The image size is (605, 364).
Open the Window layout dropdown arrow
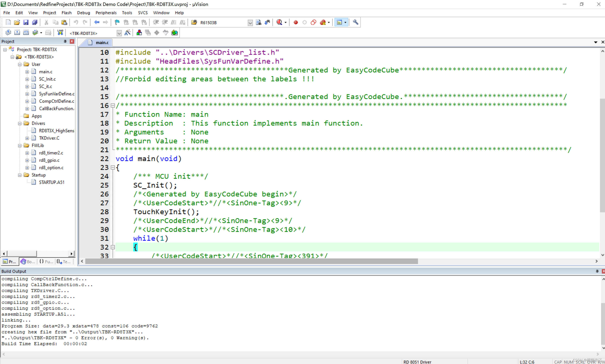345,23
